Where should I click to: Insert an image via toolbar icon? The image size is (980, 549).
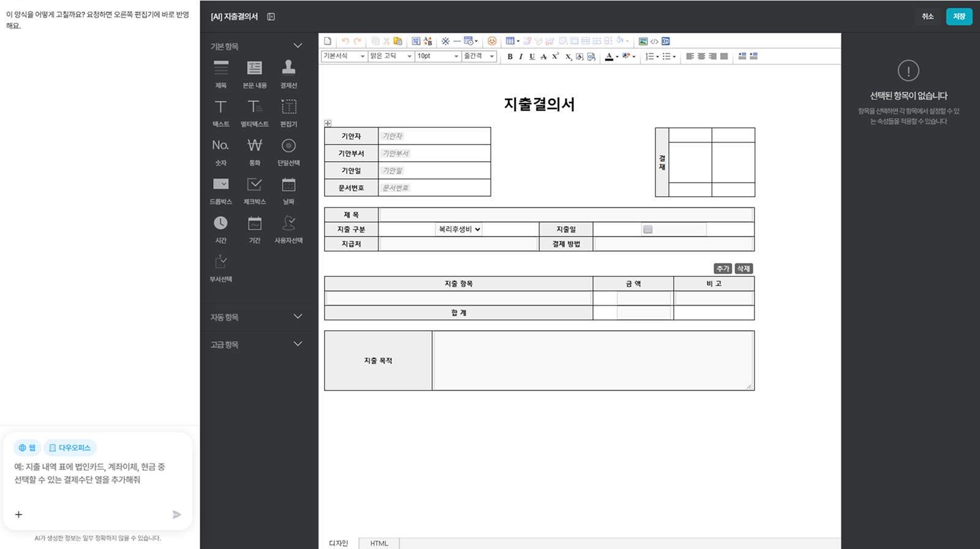pyautogui.click(x=643, y=41)
